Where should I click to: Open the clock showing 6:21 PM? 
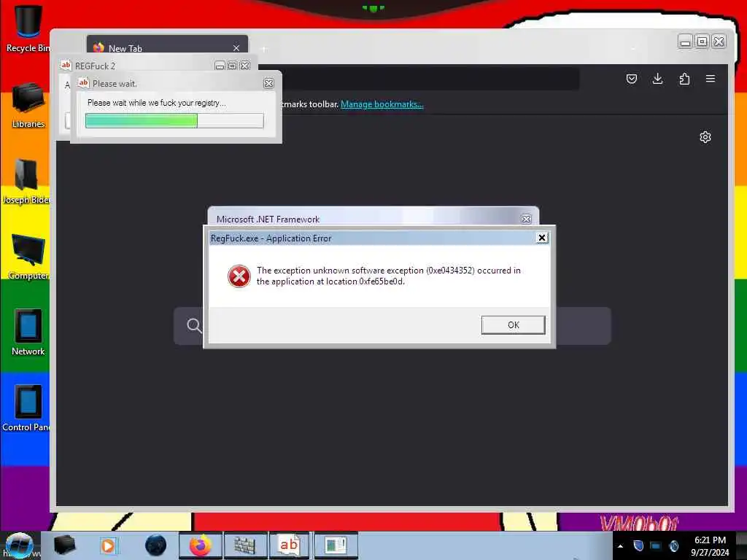tap(710, 546)
